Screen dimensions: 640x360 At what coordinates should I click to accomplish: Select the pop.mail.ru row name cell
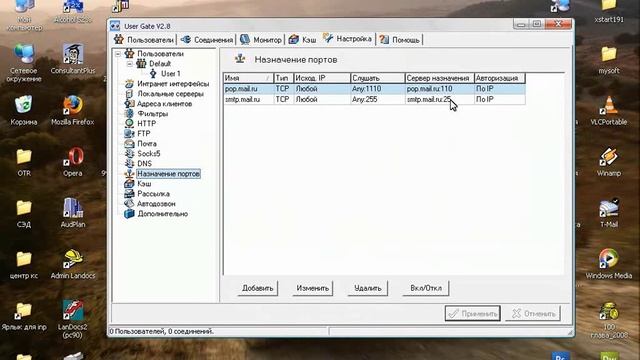coord(248,89)
